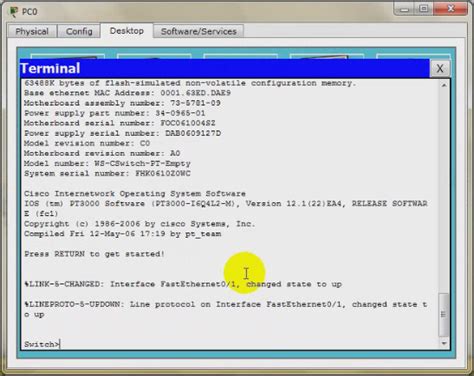This screenshot has height=376, width=474.
Task: Click the 'System serial number' line
Action: pos(107,174)
